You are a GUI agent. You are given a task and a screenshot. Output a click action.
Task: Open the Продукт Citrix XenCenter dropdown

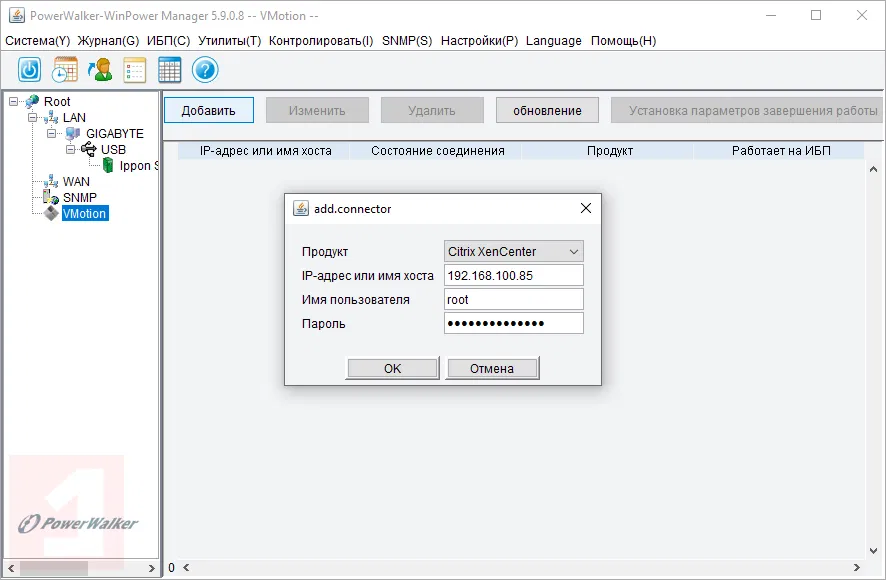coord(514,252)
